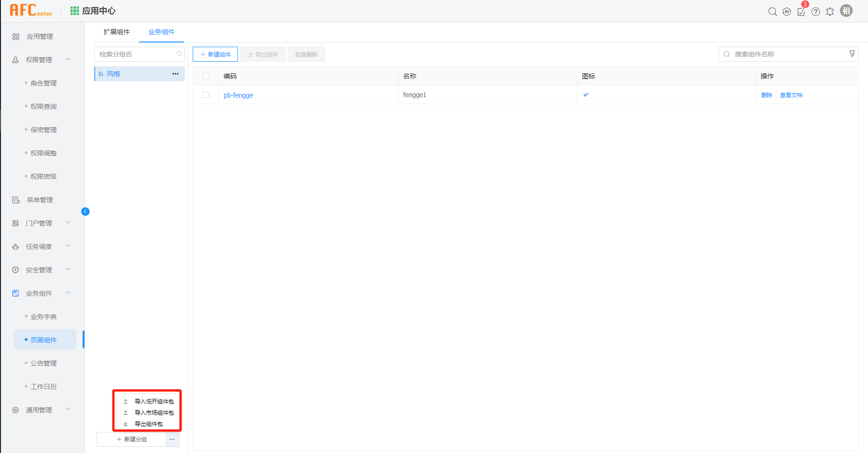The image size is (868, 453).
Task: Click the 新建组件 button
Action: [x=215, y=54]
